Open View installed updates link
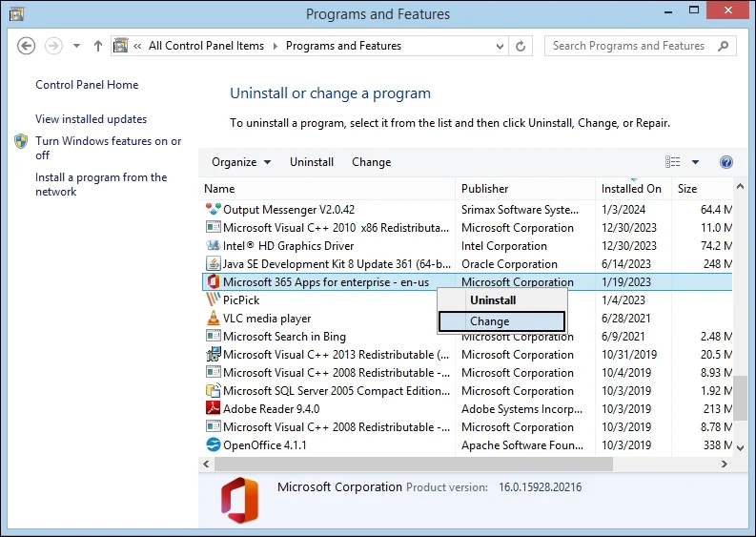 92,119
